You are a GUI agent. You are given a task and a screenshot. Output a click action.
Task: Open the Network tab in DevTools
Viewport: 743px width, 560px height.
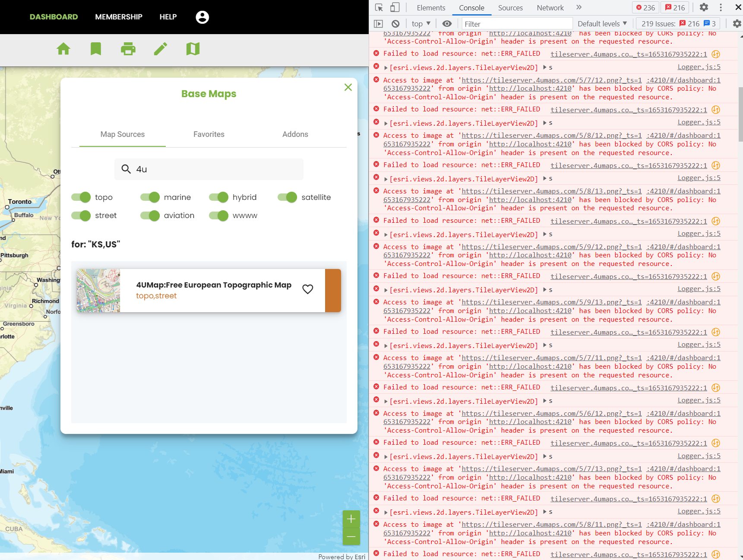coord(550,7)
